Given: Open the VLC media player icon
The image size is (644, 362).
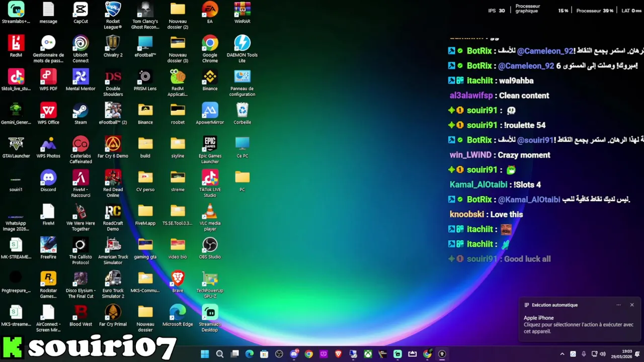Looking at the screenshot, I should 210,217.
